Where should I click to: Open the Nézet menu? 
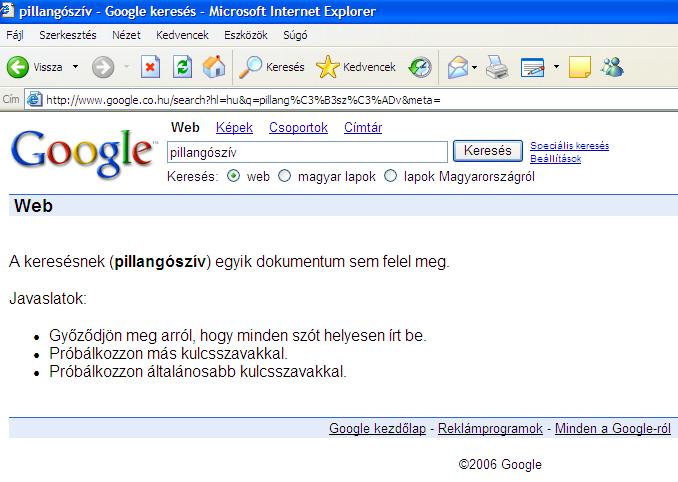[126, 35]
